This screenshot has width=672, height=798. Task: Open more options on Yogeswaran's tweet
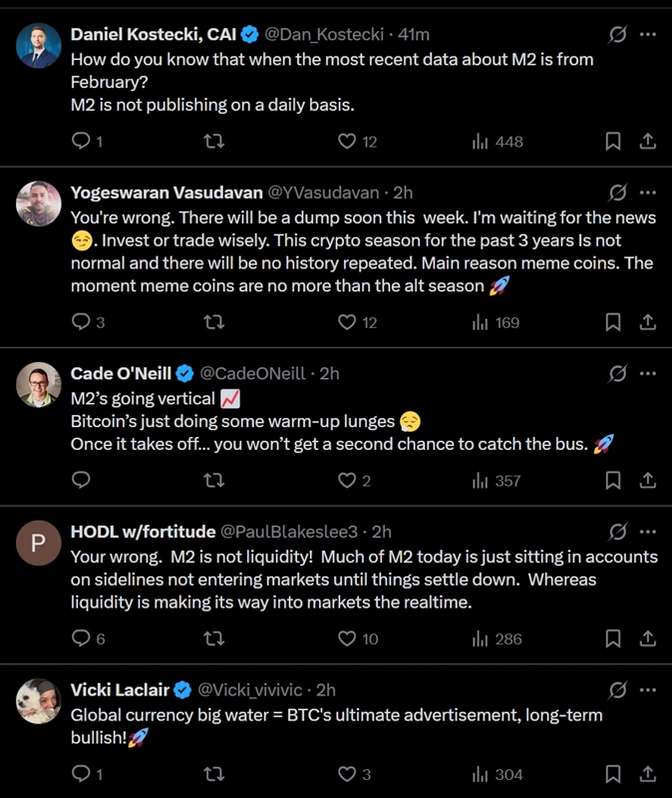[x=648, y=193]
